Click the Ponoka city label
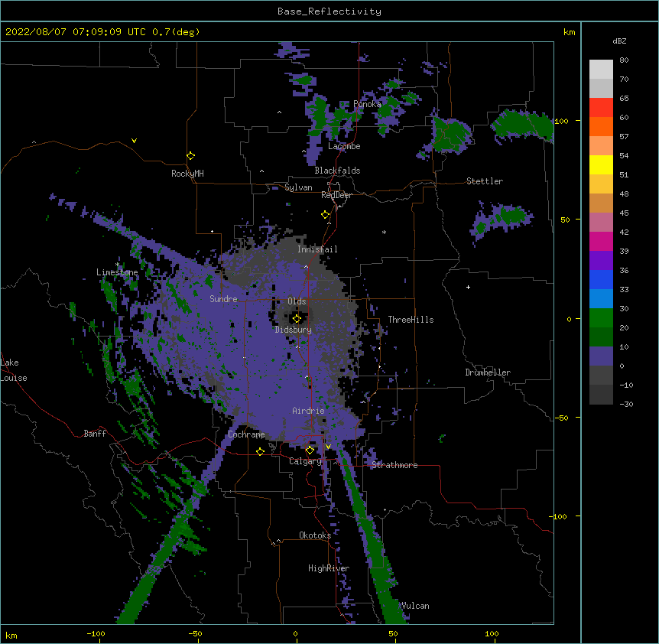The height and width of the screenshot is (644, 659). pos(367,104)
